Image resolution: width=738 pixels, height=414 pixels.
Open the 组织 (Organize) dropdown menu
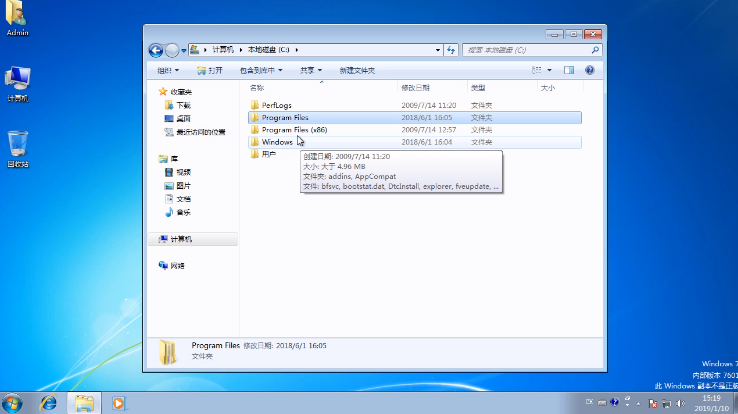[168, 70]
